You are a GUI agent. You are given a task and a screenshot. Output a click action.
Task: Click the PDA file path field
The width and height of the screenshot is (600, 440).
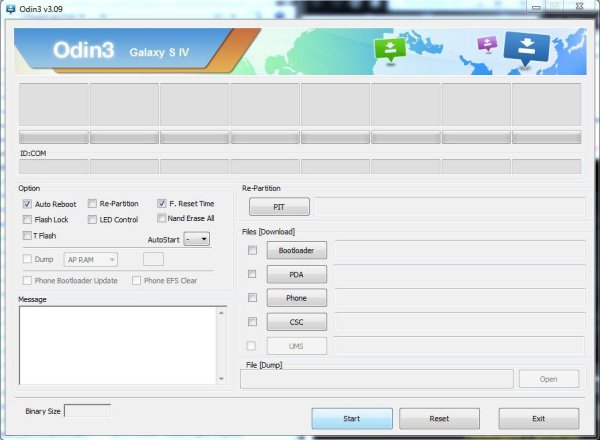460,274
